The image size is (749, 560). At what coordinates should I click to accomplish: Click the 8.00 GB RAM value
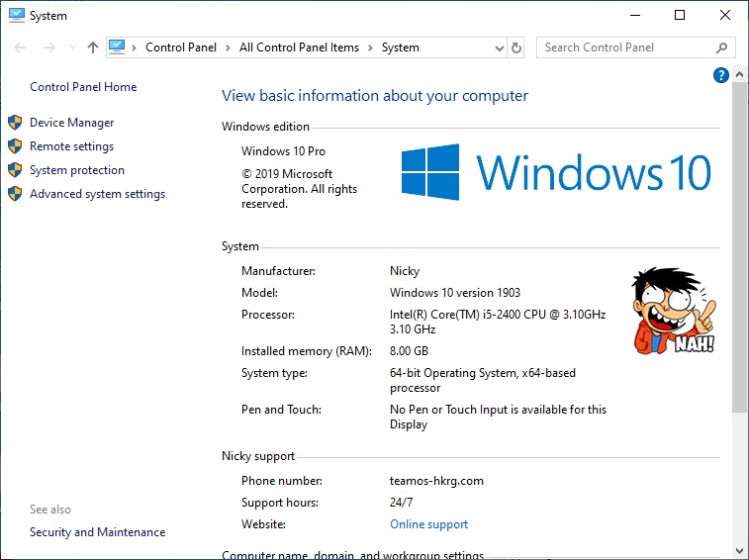[409, 350]
